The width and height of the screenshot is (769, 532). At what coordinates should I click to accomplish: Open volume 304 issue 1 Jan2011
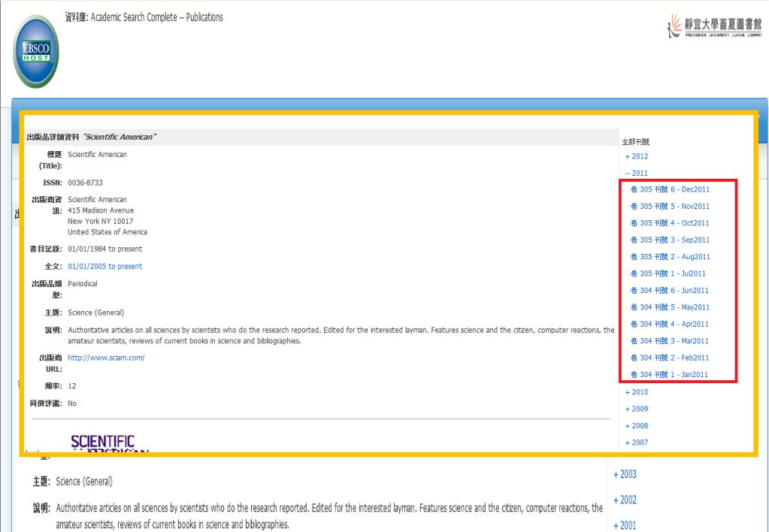click(x=669, y=375)
